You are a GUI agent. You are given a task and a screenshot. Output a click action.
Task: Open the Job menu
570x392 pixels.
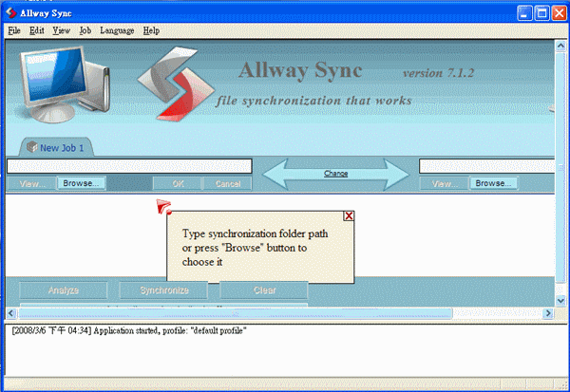point(85,30)
